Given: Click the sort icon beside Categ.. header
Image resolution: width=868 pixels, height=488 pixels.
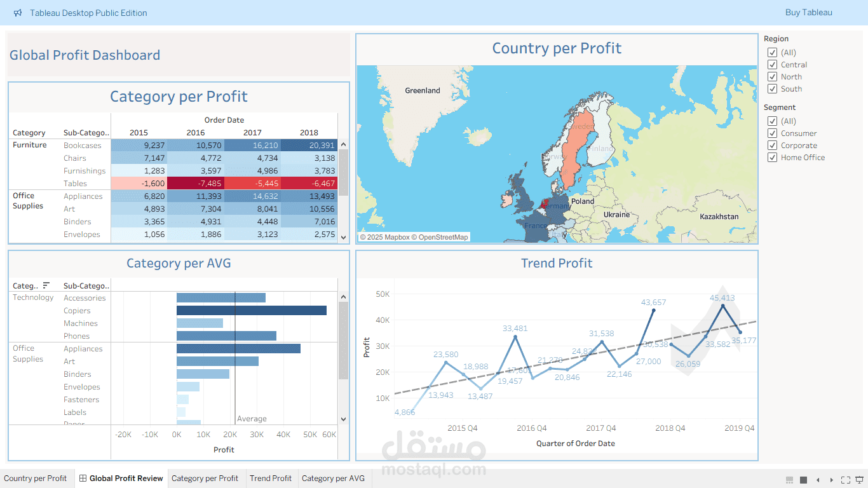Looking at the screenshot, I should point(46,285).
